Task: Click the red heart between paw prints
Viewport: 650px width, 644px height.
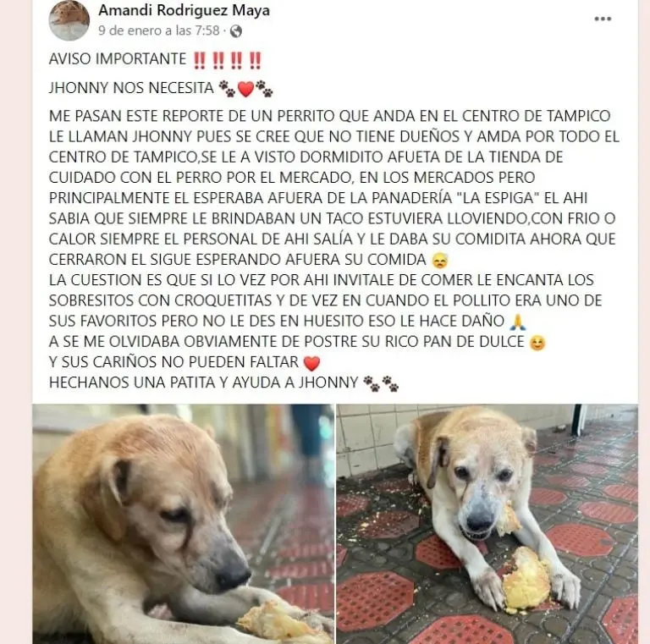Action: click(245, 89)
